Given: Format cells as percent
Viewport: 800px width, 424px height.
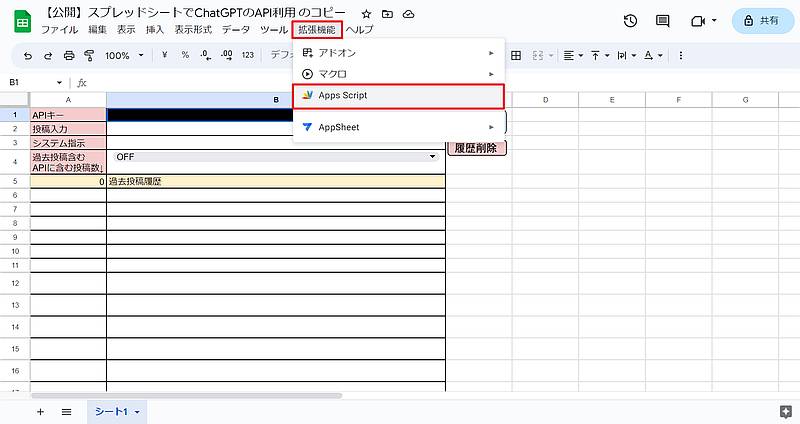Looking at the screenshot, I should click(185, 55).
